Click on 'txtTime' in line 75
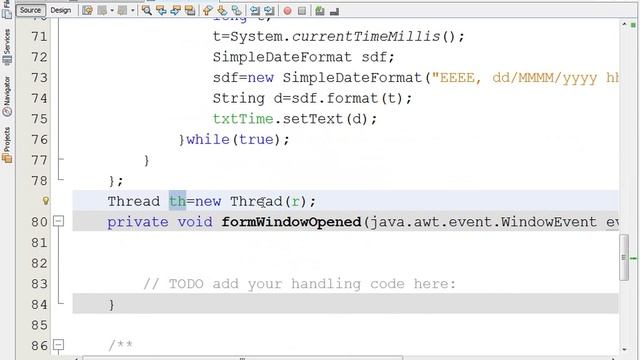Screen dimensions: 640x360 243,119
